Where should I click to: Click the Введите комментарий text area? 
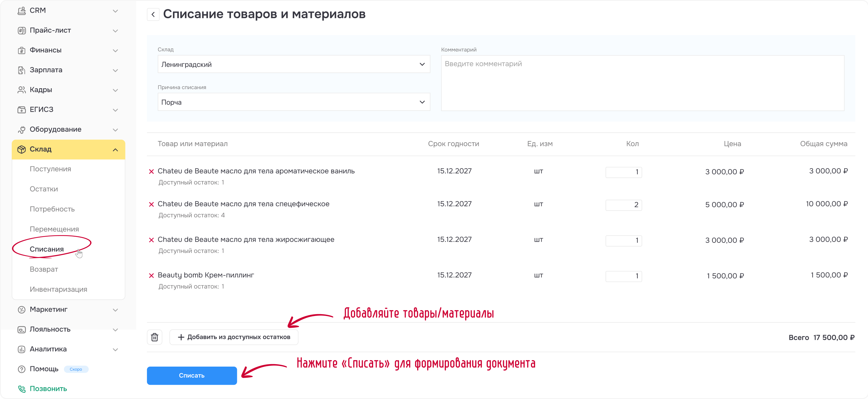pos(643,83)
